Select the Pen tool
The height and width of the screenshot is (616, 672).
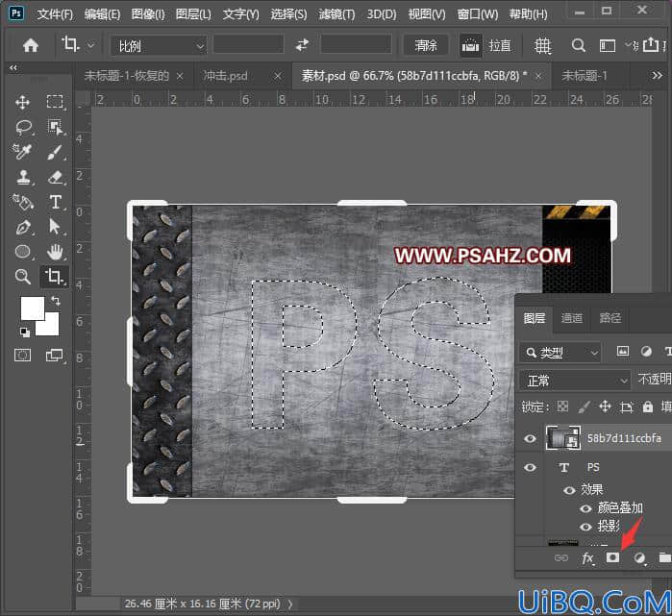pyautogui.click(x=23, y=227)
